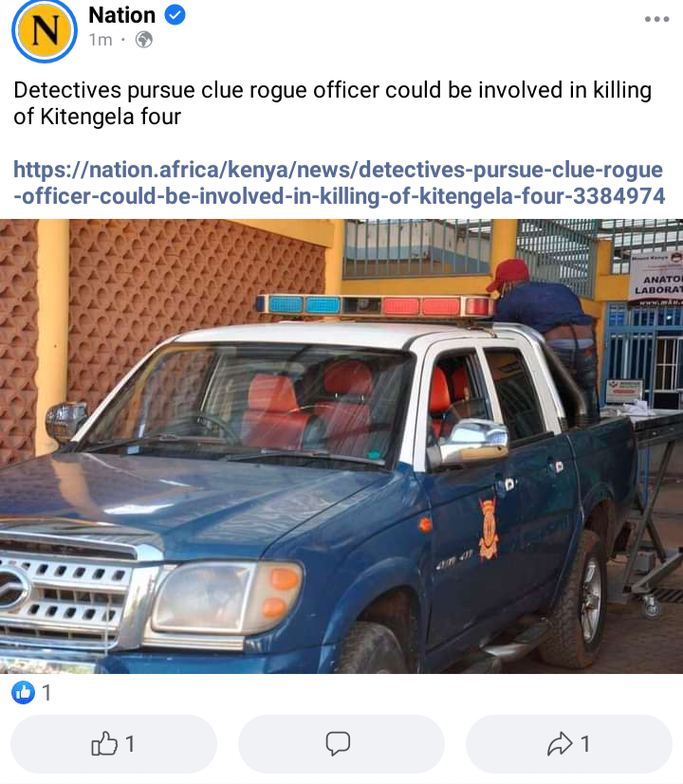The height and width of the screenshot is (784, 683).
Task: Tap the globe public-audience icon
Action: (x=143, y=40)
